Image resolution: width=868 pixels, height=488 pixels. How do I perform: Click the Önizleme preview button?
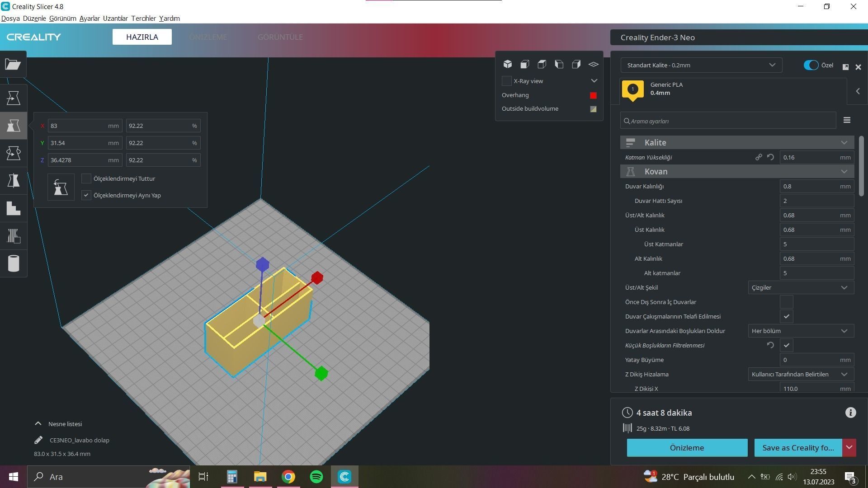[x=687, y=448]
